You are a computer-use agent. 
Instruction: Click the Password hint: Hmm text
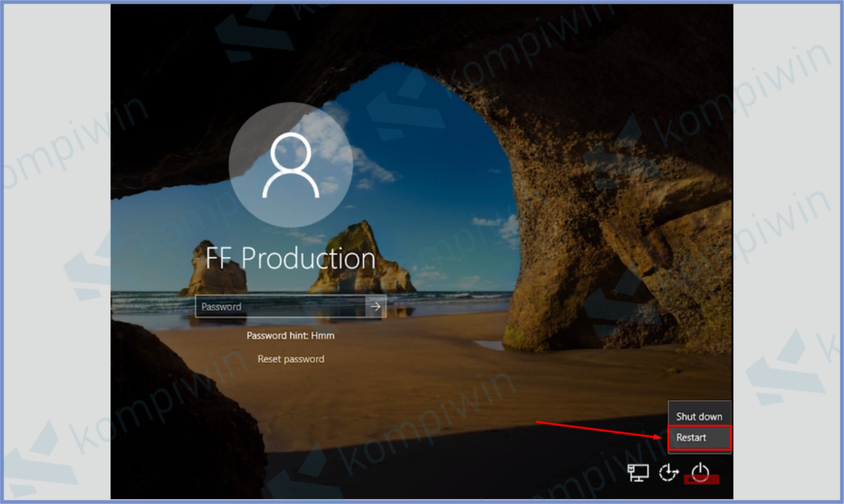[x=291, y=336]
